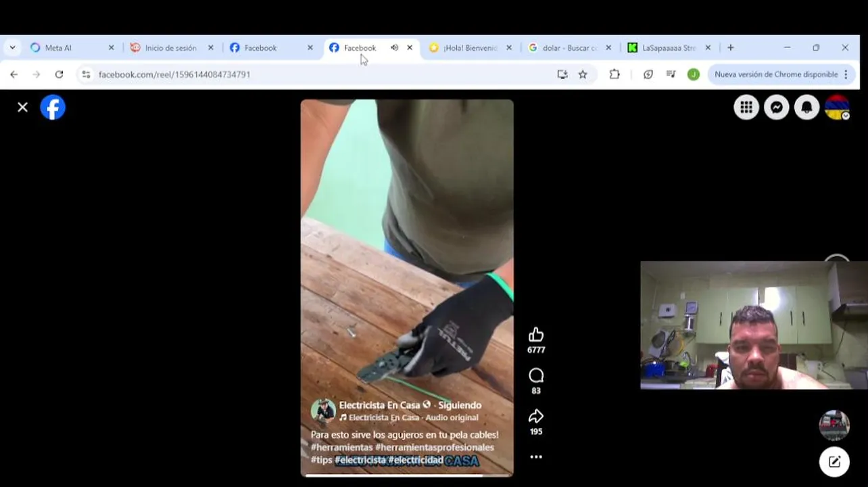Open the media controls icon in toolbar

[x=671, y=74]
